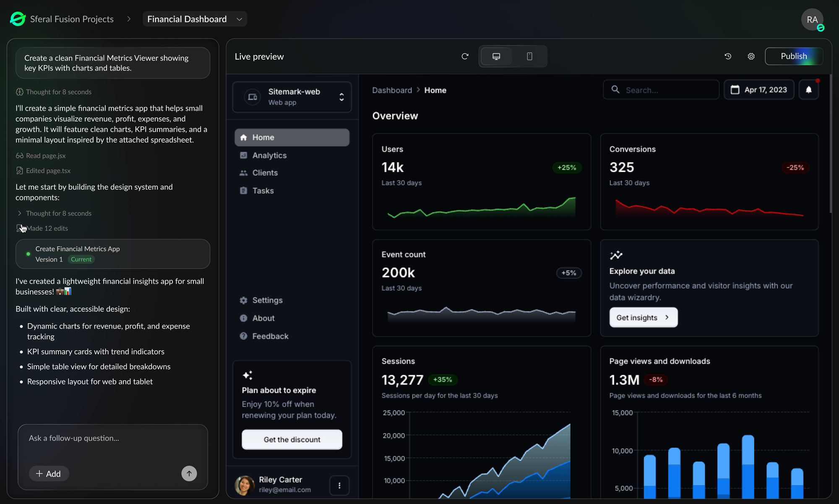Click the Settings cog icon in sidebar
The image size is (839, 504).
coord(243,300)
